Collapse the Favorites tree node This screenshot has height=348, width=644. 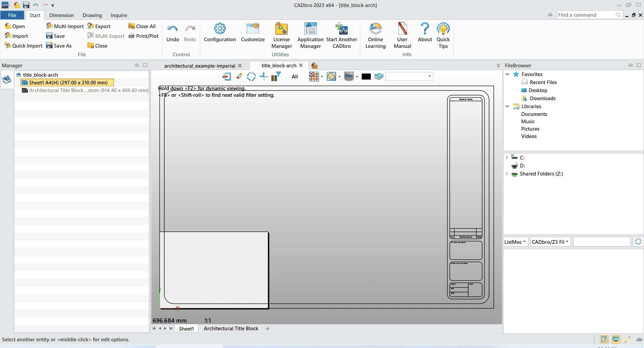(x=507, y=74)
